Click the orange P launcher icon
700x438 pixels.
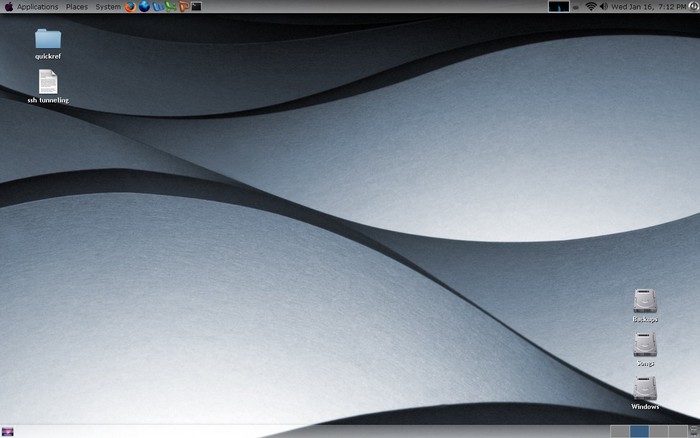pyautogui.click(x=184, y=7)
